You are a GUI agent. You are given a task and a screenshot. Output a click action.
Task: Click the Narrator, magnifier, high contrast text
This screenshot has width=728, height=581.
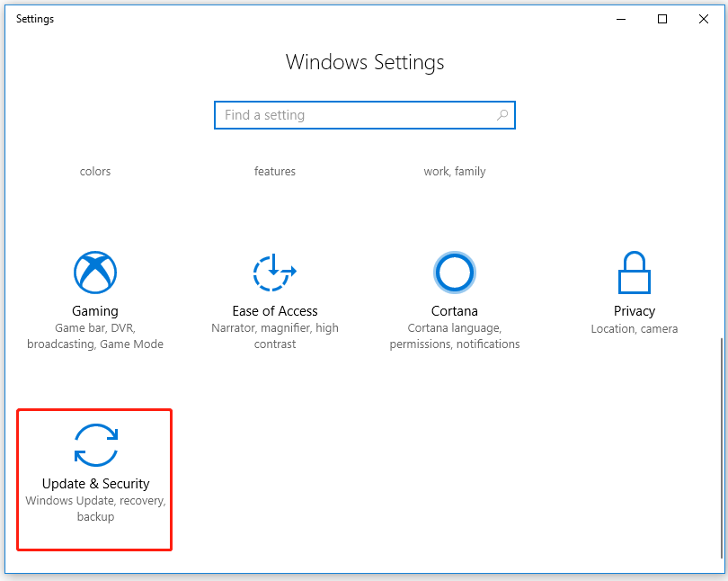[274, 335]
